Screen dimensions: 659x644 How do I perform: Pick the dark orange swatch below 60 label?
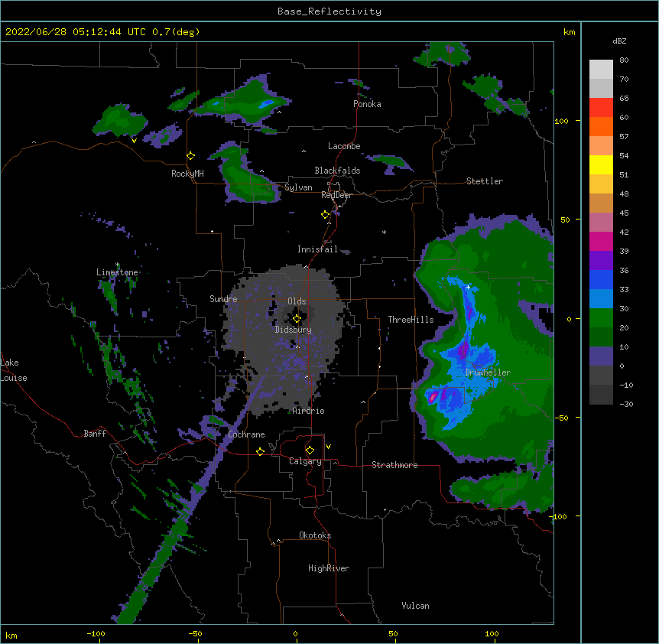pyautogui.click(x=601, y=126)
